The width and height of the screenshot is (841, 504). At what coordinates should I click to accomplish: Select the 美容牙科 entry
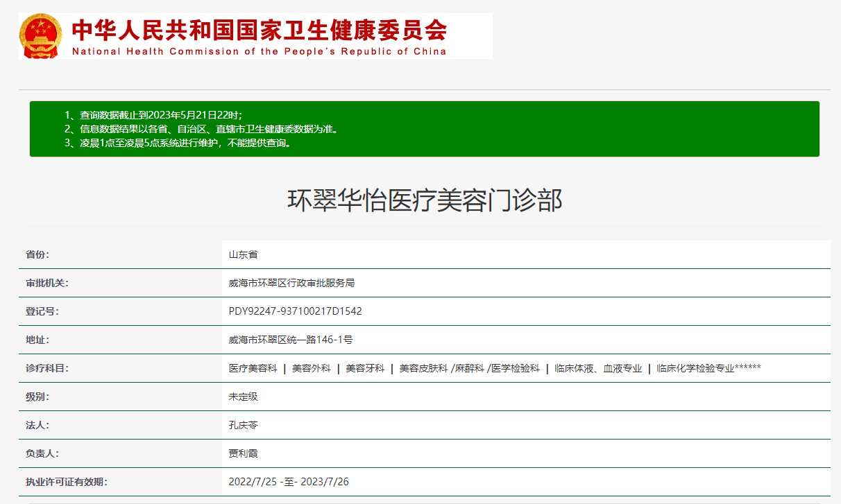[365, 368]
